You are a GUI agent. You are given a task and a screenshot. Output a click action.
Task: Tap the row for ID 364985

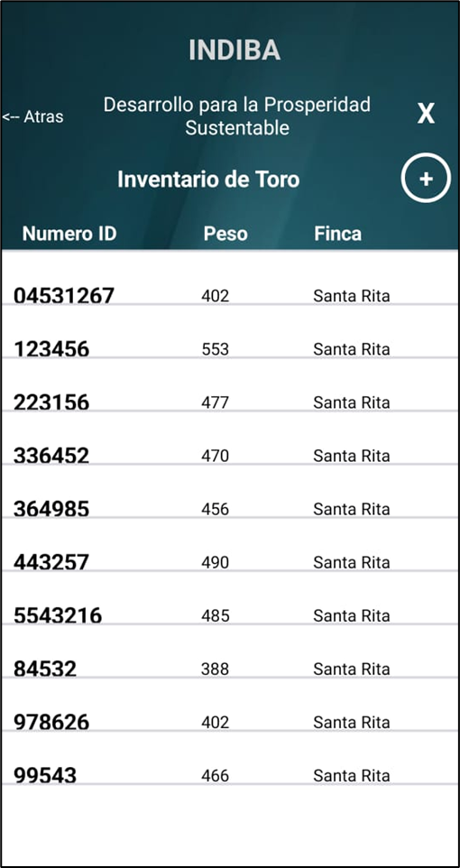(x=230, y=502)
